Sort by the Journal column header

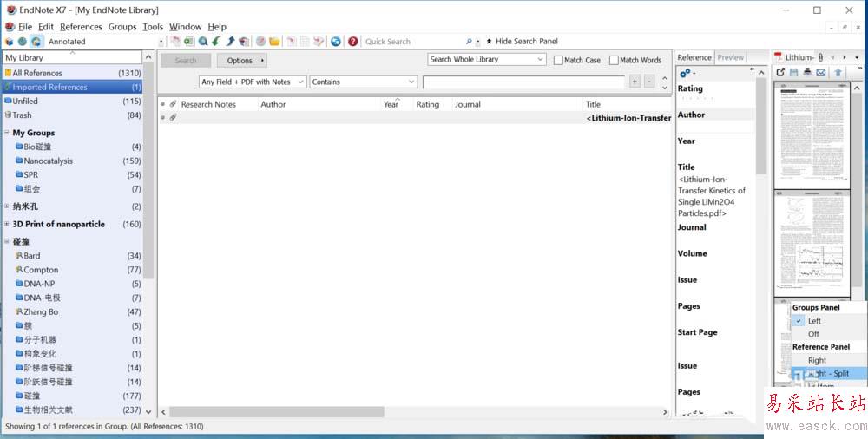tap(468, 104)
